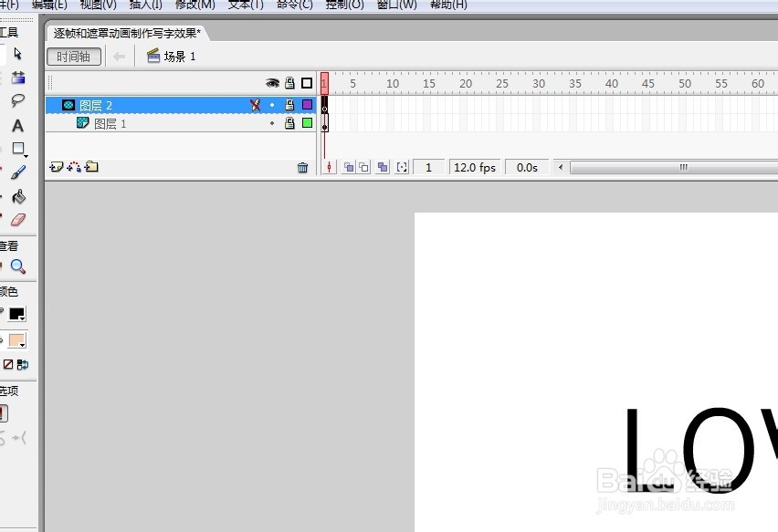Open the modify onion markers dropdown

point(402,167)
